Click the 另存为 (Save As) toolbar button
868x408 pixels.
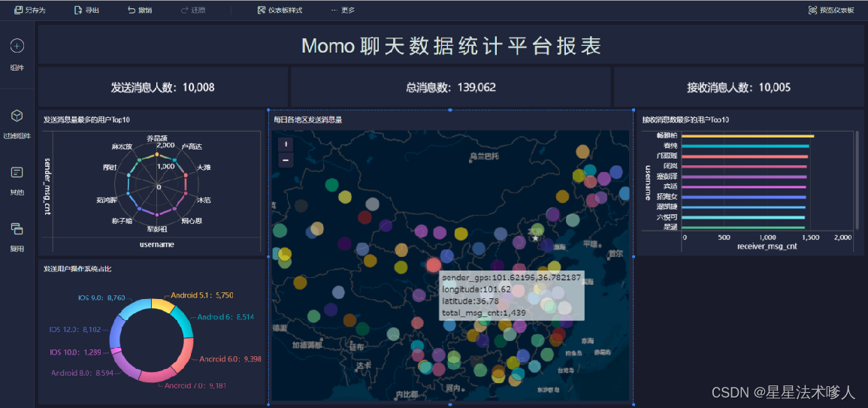(x=31, y=10)
